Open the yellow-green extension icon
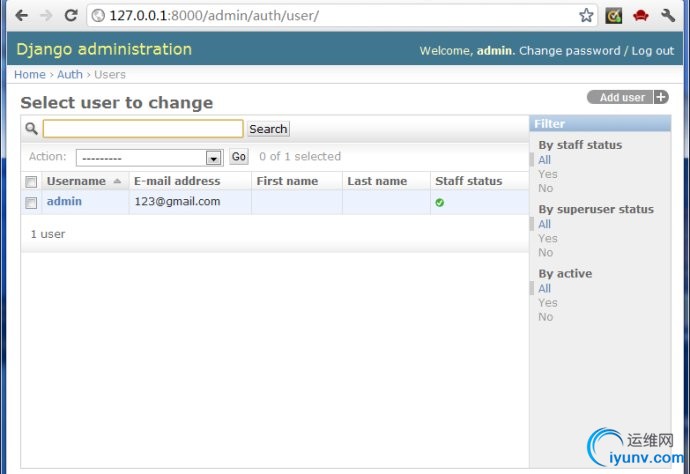690x474 pixels. coord(613,16)
